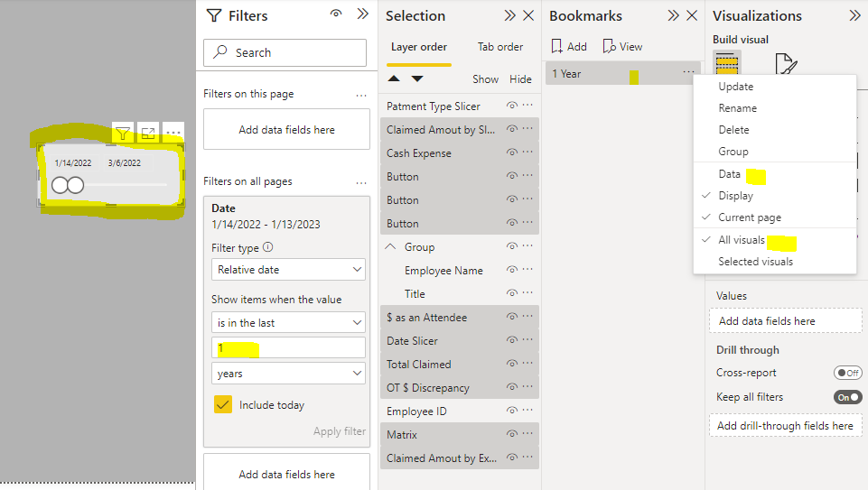Image resolution: width=868 pixels, height=490 pixels.
Task: Toggle Filters pane visibility eye icon
Action: 336,14
